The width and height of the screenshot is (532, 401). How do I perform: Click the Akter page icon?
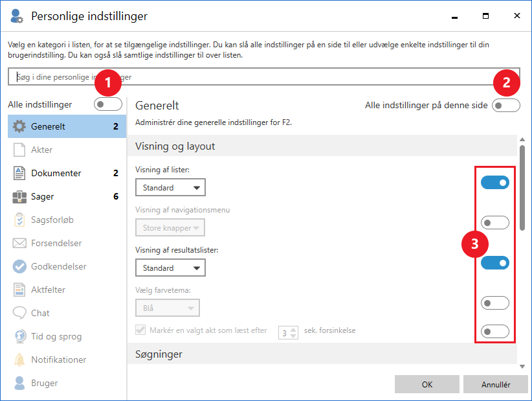pyautogui.click(x=19, y=150)
